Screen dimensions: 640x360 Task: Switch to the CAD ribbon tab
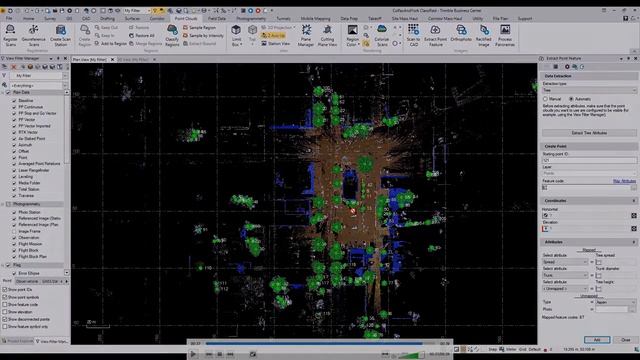(x=86, y=18)
